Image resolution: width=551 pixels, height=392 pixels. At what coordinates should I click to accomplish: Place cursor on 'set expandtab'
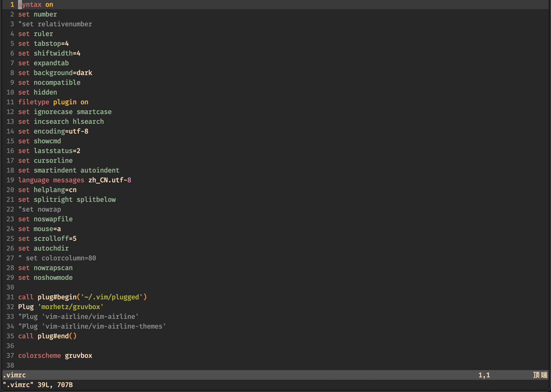(x=43, y=63)
